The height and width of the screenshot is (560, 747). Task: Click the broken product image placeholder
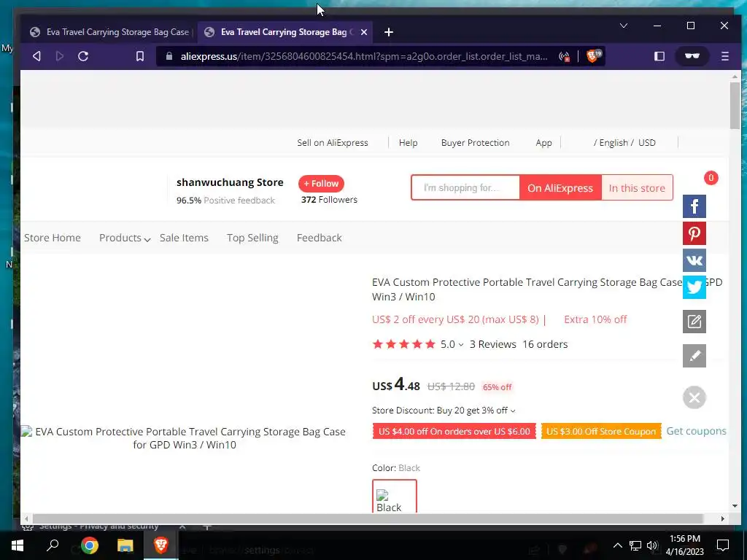[185, 438]
